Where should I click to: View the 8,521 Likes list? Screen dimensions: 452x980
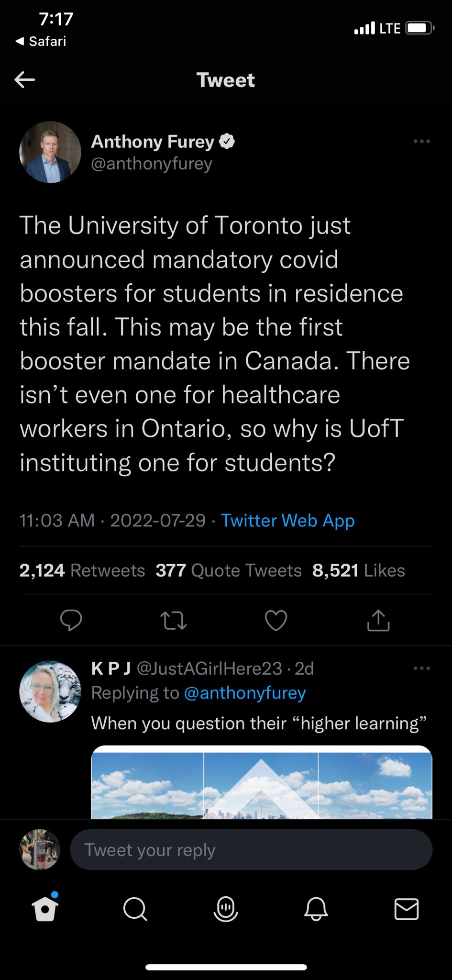(358, 570)
